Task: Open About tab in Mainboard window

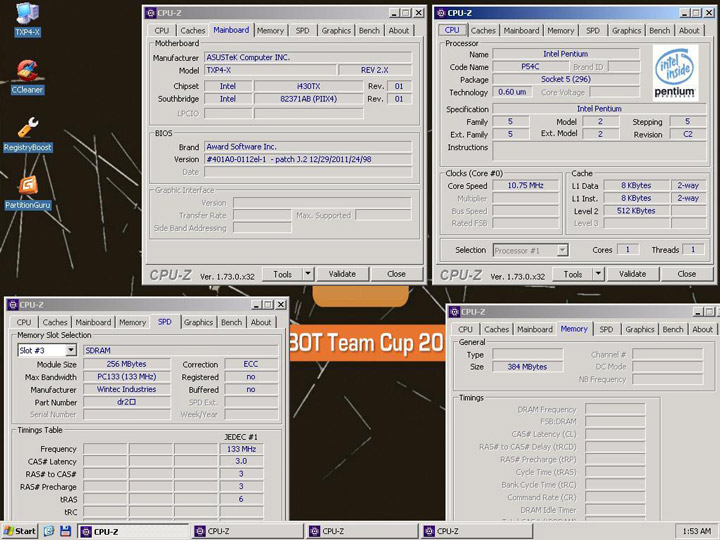Action: (x=399, y=31)
